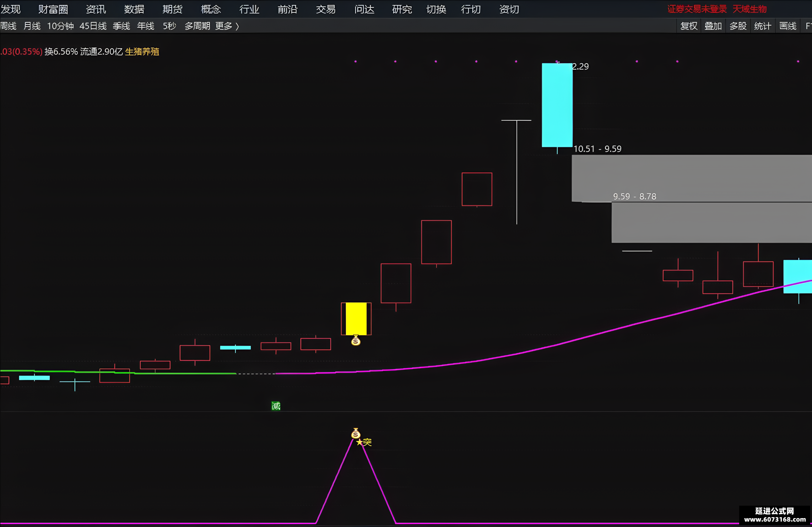This screenshot has height=527, width=812.
Task: Toggle the 复权 price adjustment
Action: 689,26
